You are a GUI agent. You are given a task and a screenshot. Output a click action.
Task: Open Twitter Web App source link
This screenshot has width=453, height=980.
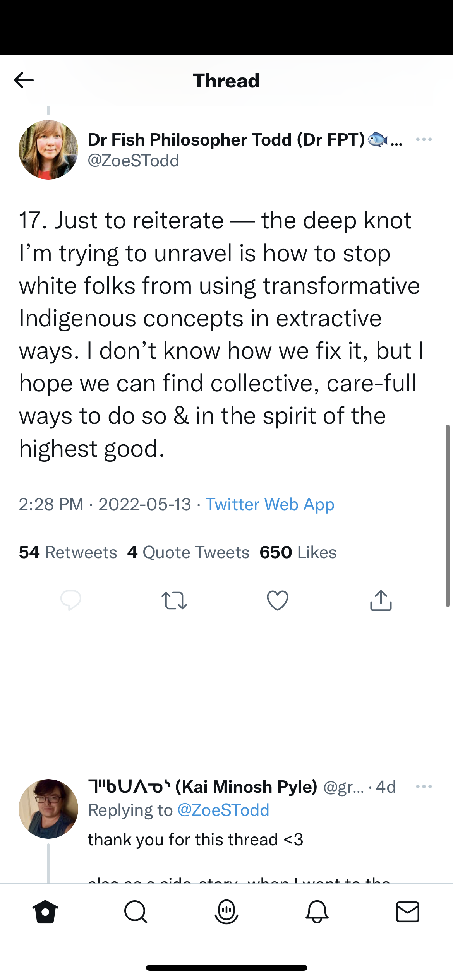[x=270, y=504]
